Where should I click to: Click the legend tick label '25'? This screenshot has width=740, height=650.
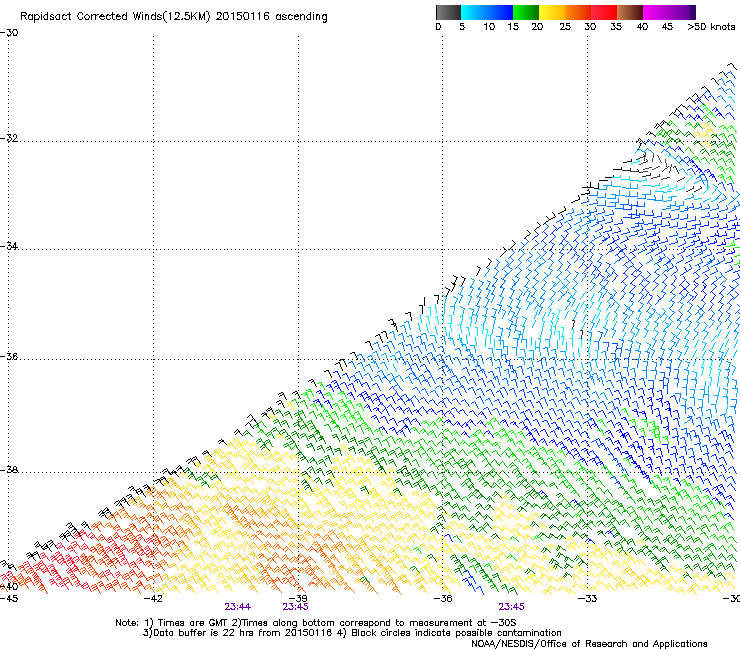click(565, 27)
